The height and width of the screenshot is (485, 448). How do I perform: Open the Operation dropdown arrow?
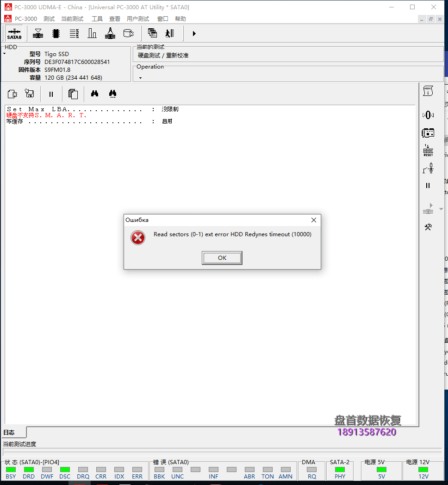140,78
